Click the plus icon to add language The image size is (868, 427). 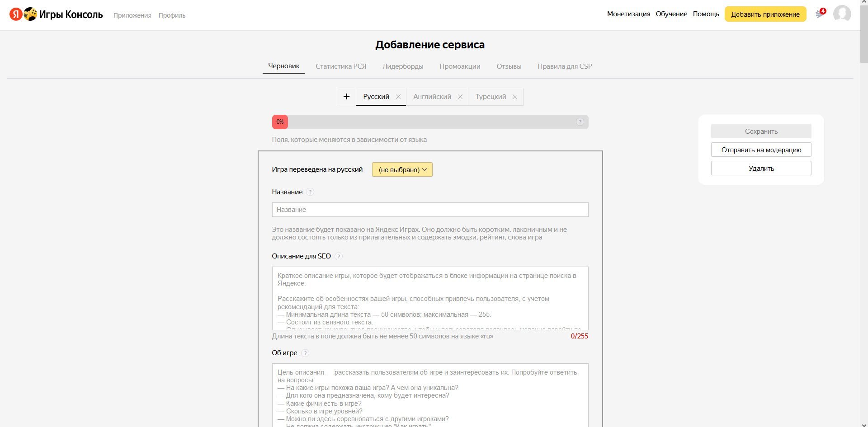tap(346, 97)
